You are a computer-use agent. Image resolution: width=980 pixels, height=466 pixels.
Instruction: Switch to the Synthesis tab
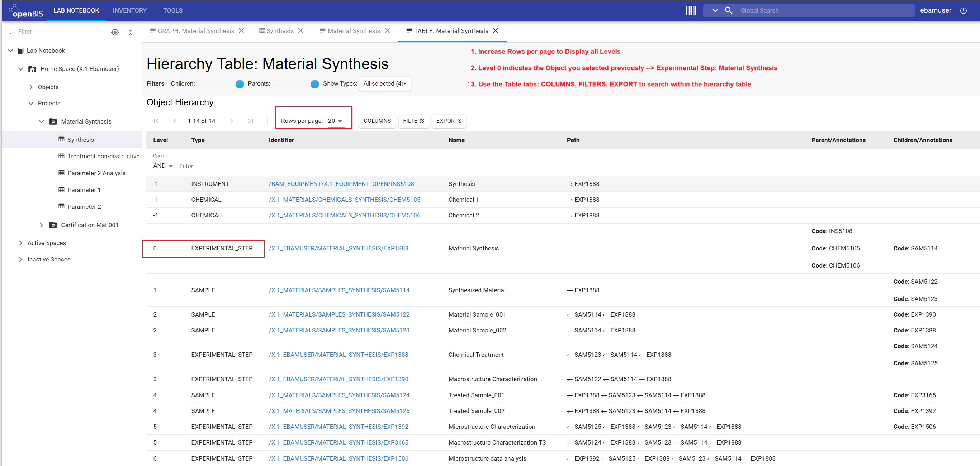[276, 31]
